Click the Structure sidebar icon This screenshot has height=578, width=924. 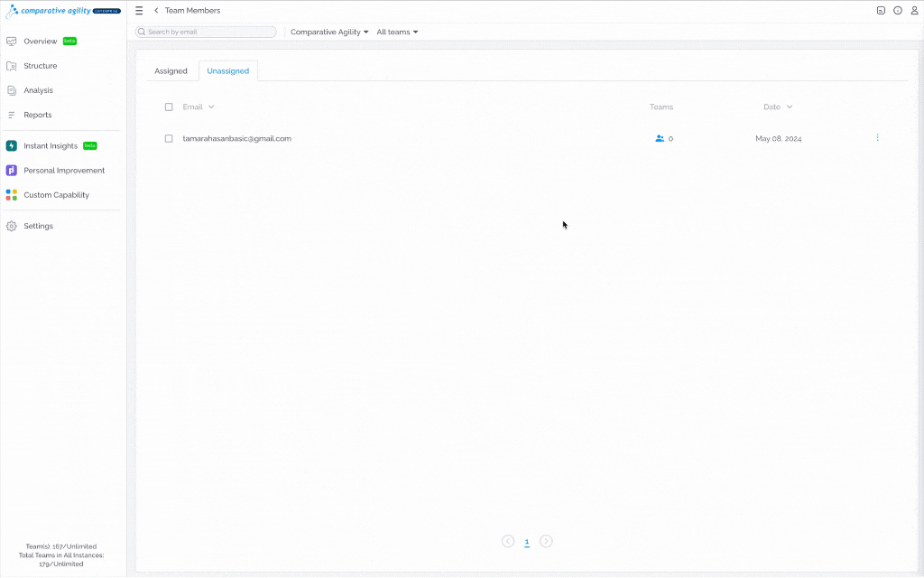pyautogui.click(x=11, y=66)
